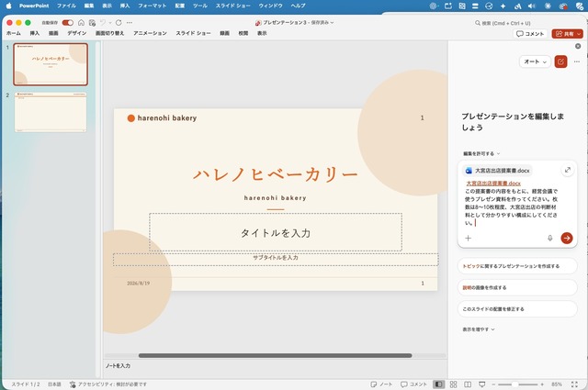The image size is (588, 390).
Task: Toggle the コメント button in status bar
Action: point(413,384)
